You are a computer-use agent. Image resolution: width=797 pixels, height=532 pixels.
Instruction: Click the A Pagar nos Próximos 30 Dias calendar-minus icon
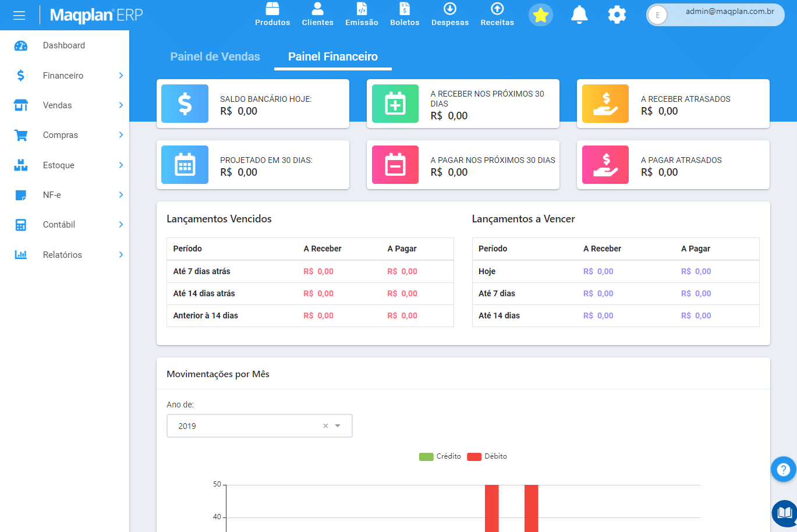coord(395,165)
